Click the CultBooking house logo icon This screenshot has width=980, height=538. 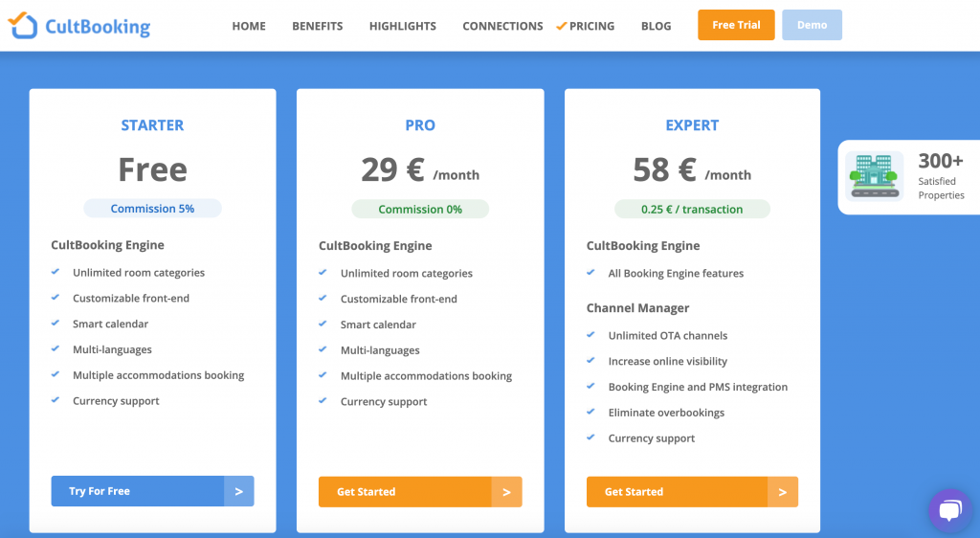point(23,26)
